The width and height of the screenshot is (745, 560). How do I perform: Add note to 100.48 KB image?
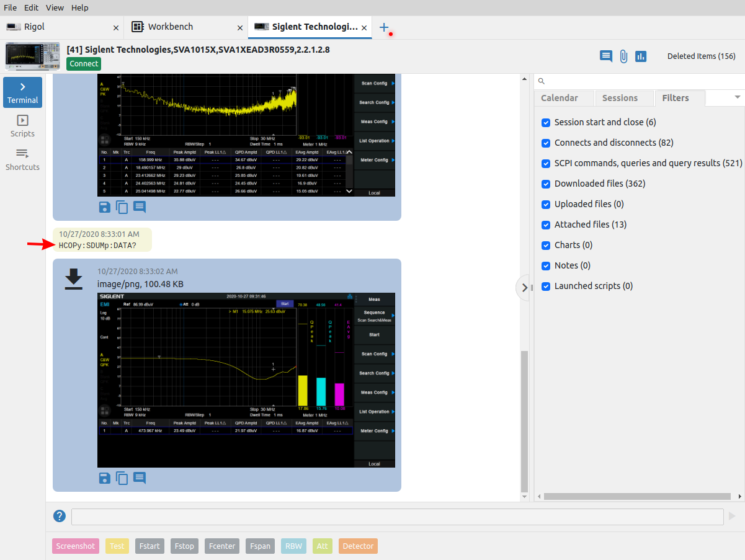tap(140, 478)
